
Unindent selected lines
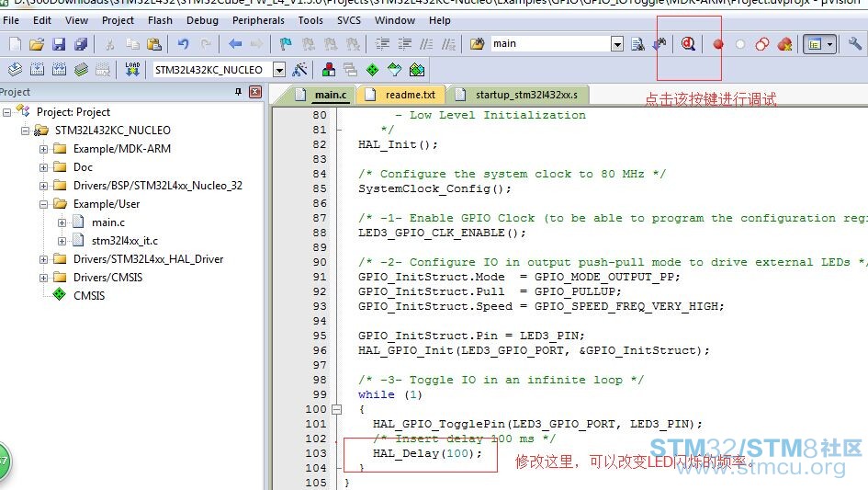coord(405,44)
